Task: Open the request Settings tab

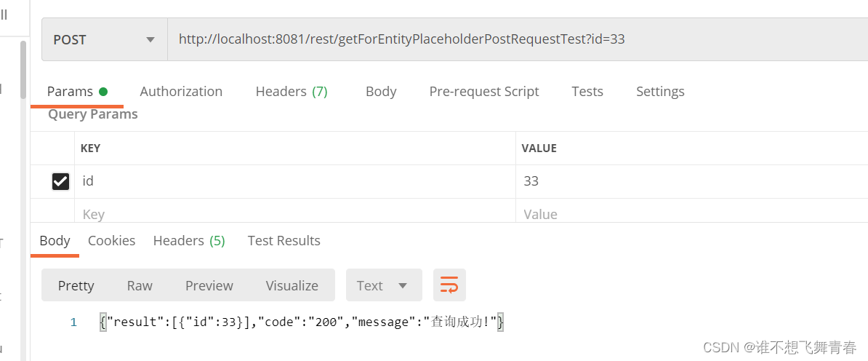Action: (660, 92)
